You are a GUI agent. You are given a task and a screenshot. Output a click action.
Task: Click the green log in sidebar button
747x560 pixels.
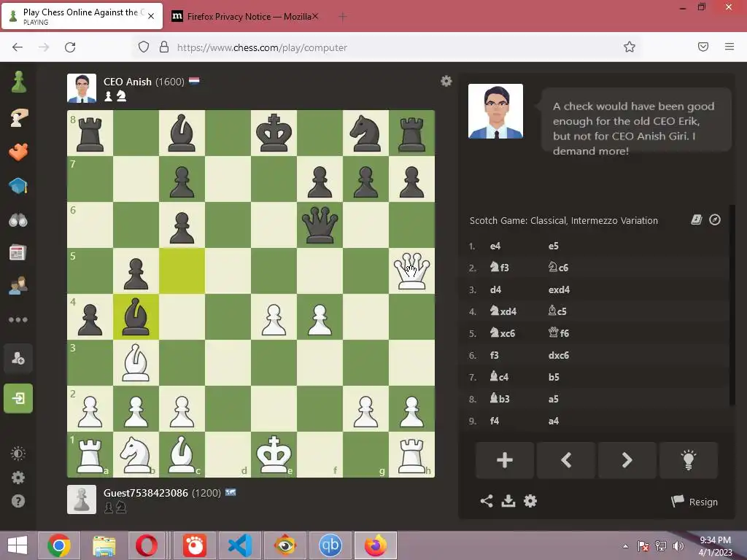pyautogui.click(x=18, y=398)
